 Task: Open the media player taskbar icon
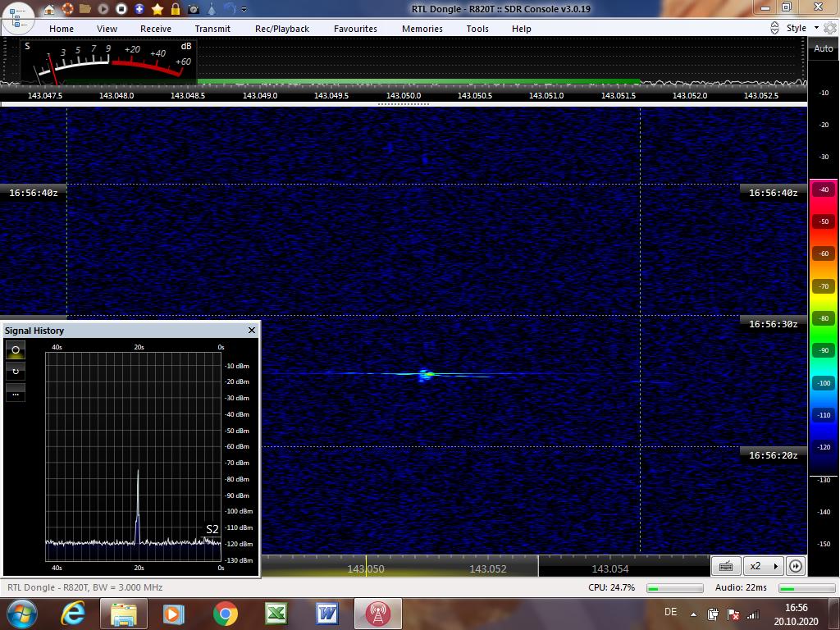(174, 614)
